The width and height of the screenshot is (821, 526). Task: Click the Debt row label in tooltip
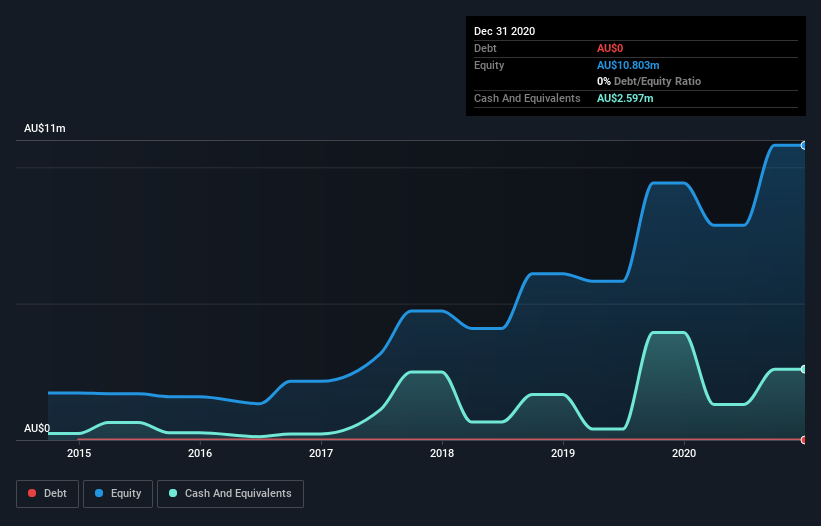click(485, 48)
